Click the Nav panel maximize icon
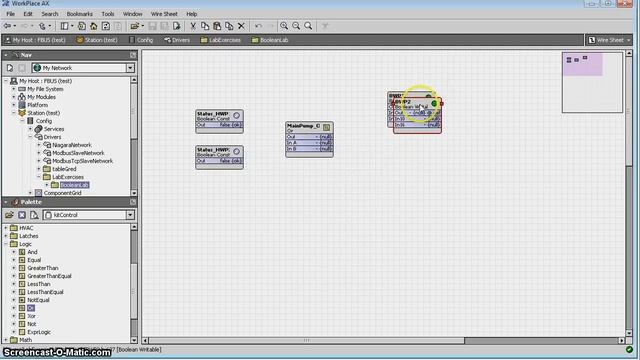The width and height of the screenshot is (640, 360). [x=133, y=55]
